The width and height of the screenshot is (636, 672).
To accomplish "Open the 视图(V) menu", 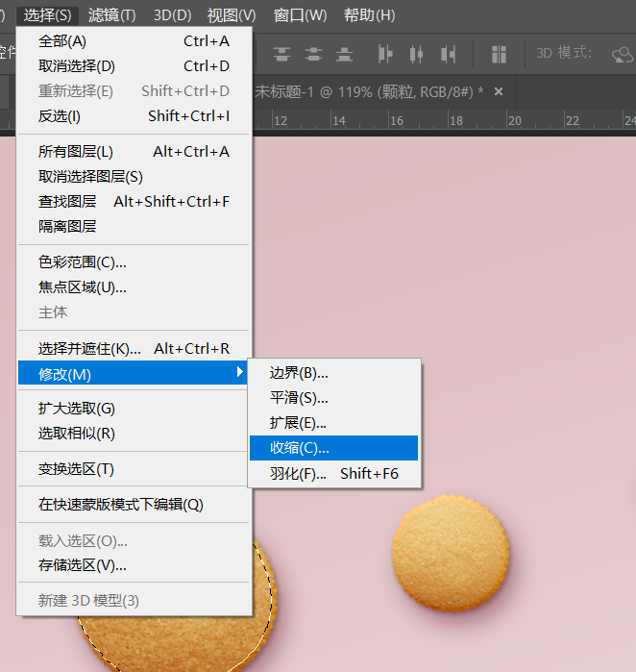I will click(232, 15).
